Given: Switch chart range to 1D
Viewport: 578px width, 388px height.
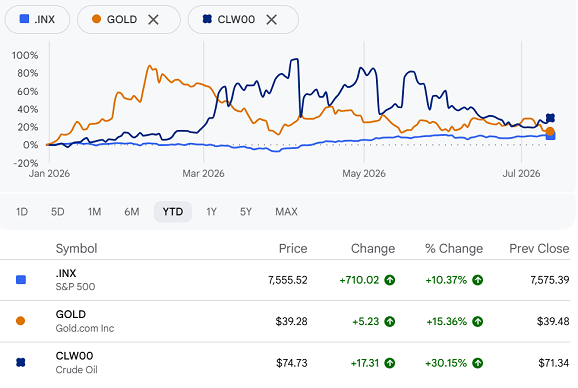Looking at the screenshot, I should coord(22,212).
